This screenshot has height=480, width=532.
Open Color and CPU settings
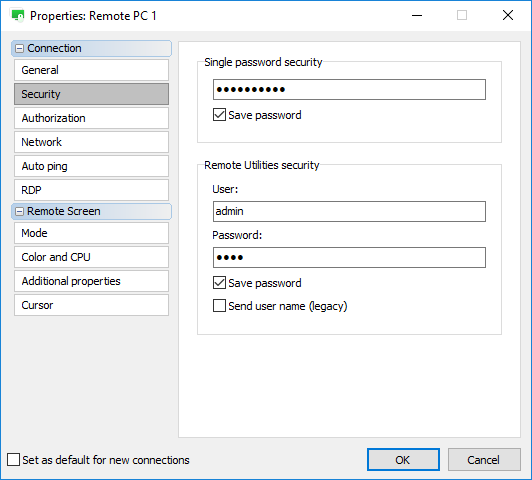pyautogui.click(x=91, y=257)
